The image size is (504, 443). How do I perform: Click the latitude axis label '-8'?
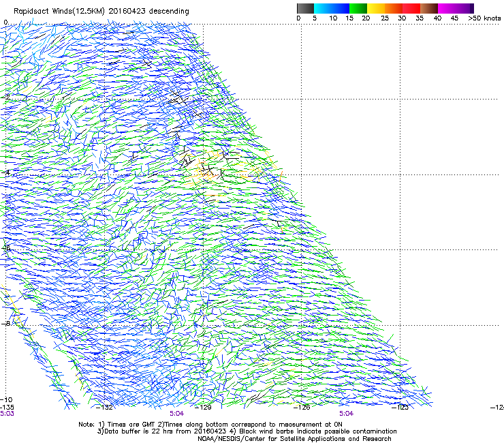(5, 323)
